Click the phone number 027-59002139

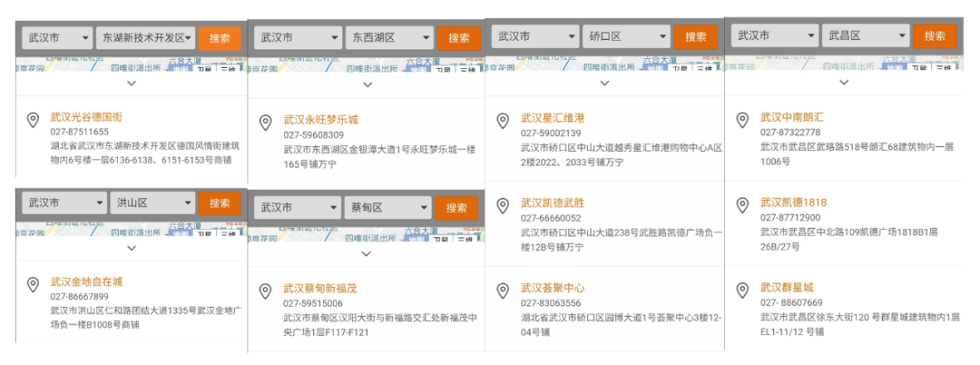coord(552,133)
